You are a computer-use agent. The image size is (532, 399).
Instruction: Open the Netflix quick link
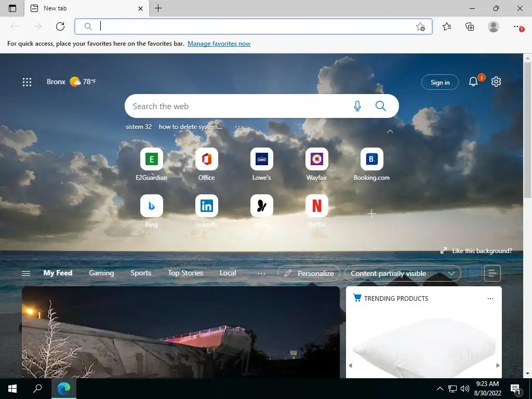pyautogui.click(x=316, y=211)
